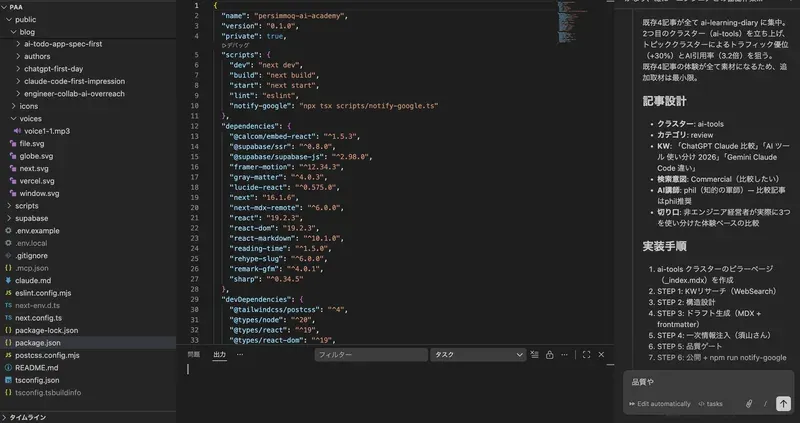
Task: Click the TS icon beside next.config.ts
Action: [8, 318]
